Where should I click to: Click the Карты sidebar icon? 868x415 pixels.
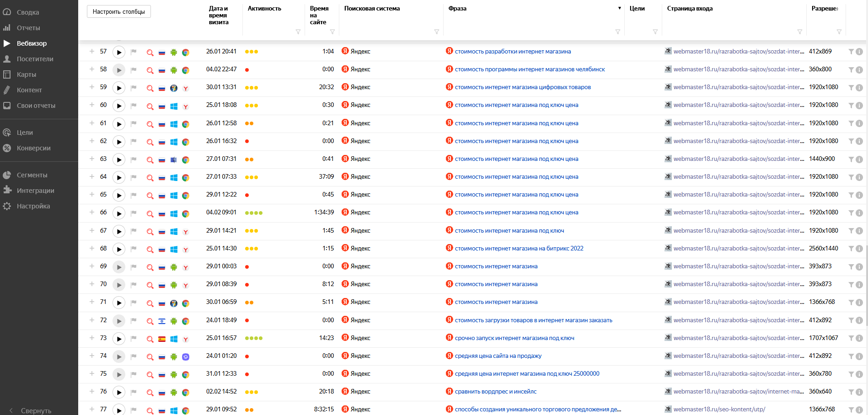click(x=7, y=74)
